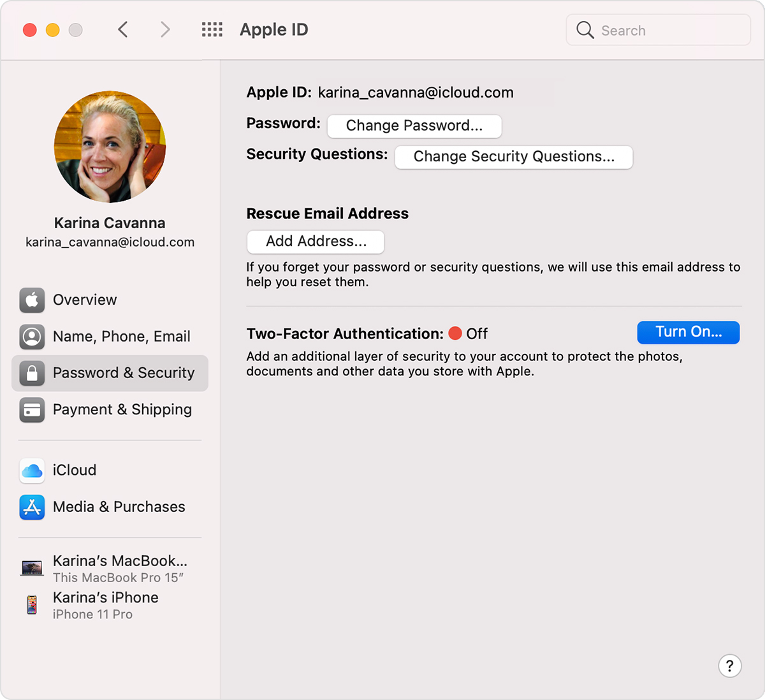
Task: Go back with the left chevron
Action: coord(123,29)
